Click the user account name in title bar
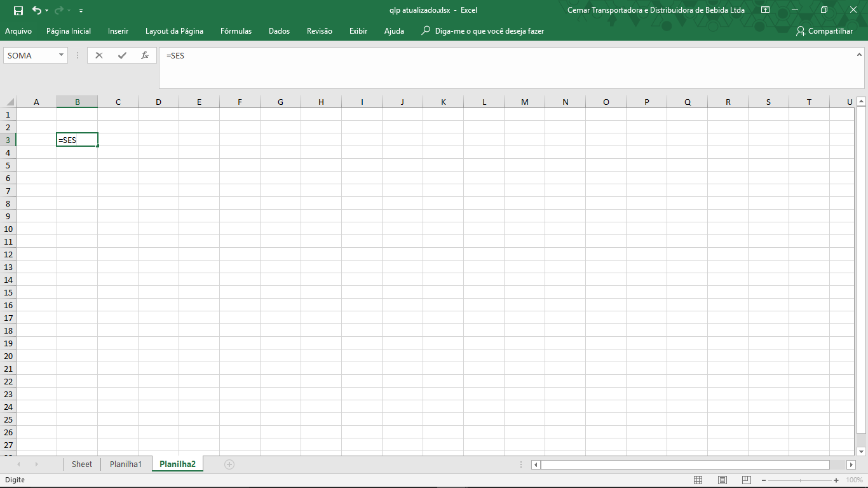Image resolution: width=868 pixels, height=488 pixels. click(x=656, y=10)
